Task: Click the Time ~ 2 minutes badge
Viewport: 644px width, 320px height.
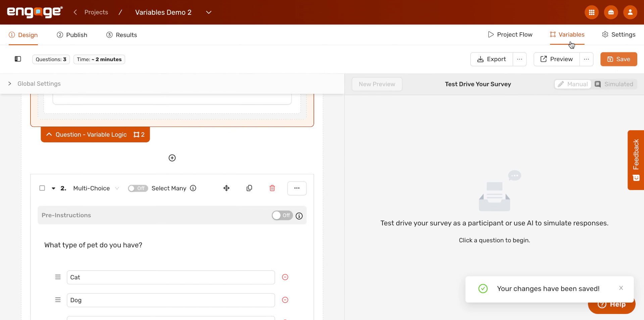Action: pos(99,59)
